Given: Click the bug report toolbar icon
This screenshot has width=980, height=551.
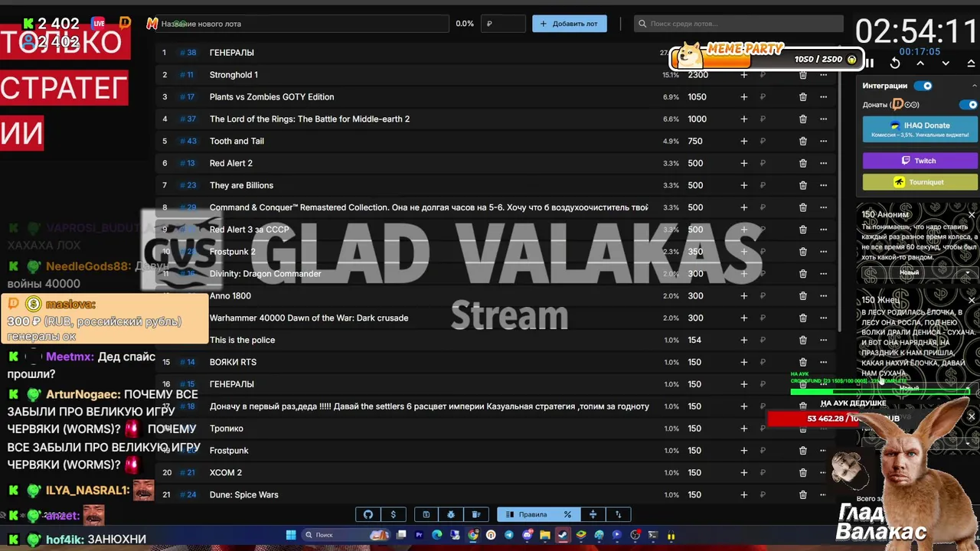Looking at the screenshot, I should [x=451, y=514].
